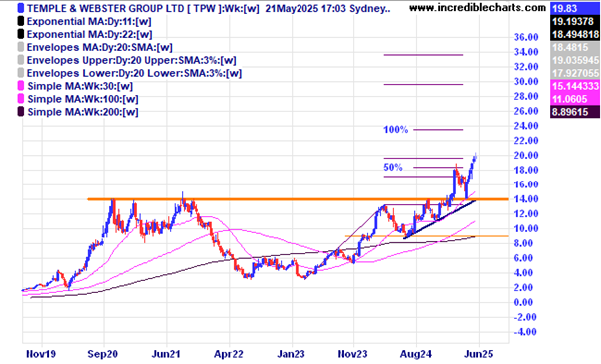601x364 pixels.
Task: Click the purple projection line near 30.00
Action: [x=423, y=84]
